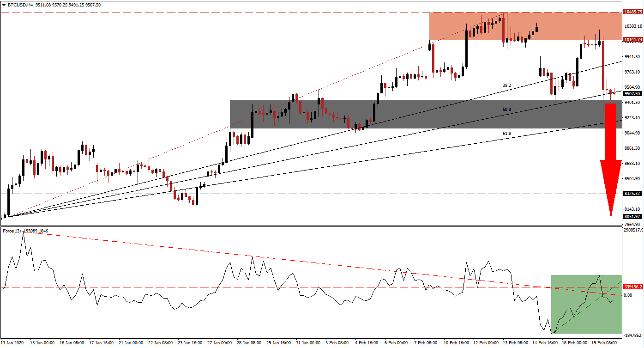Screen dimensions: 644x348
Task: Open the BTCUSD,H4 chart dropdown arrow
Action: click(5, 4)
